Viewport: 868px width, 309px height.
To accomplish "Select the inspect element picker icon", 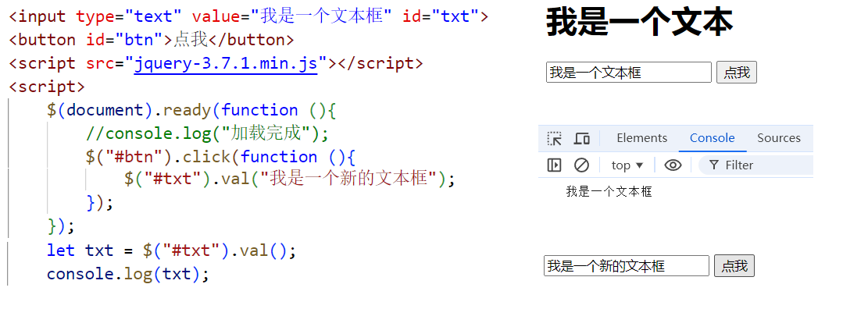I will [x=554, y=138].
